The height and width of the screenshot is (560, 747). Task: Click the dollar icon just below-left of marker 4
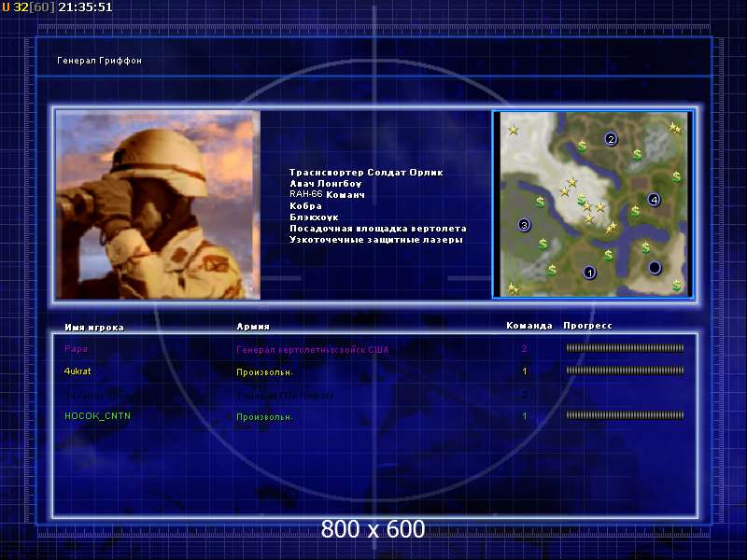tap(635, 211)
